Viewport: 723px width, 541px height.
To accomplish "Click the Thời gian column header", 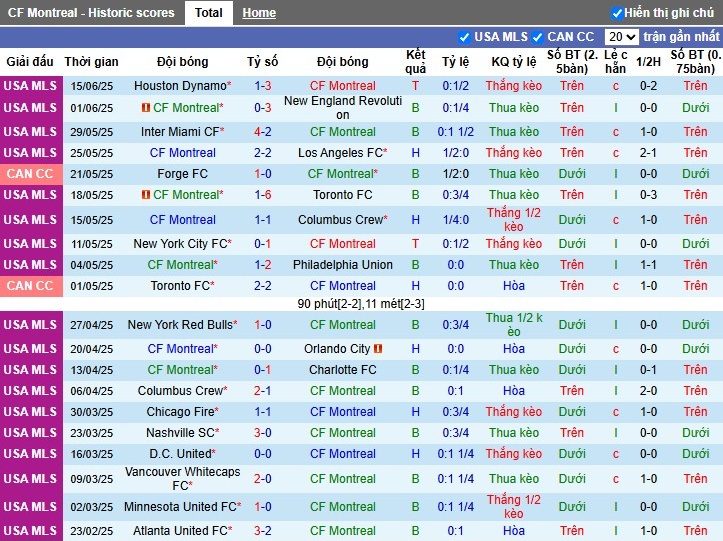I will tap(91, 62).
